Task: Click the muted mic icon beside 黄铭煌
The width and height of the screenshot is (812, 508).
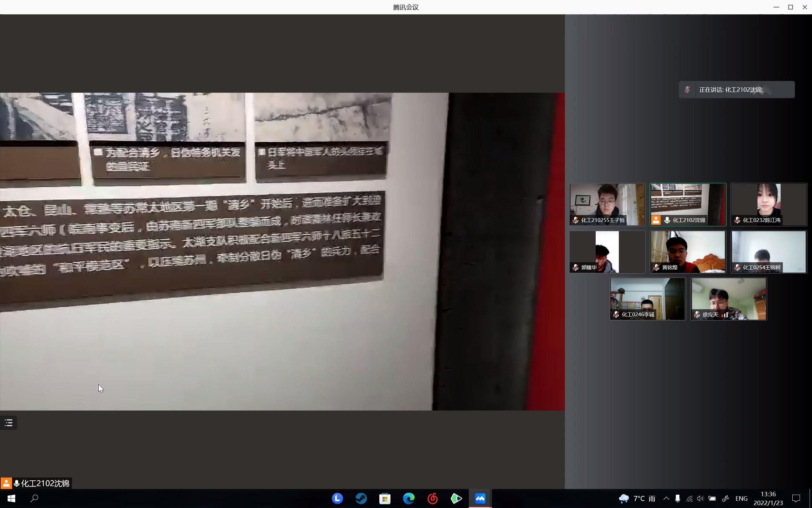Action: pos(656,267)
